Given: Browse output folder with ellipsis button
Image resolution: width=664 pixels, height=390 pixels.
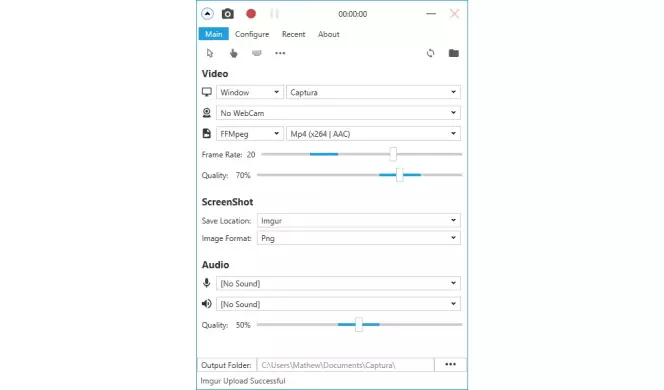Looking at the screenshot, I should pyautogui.click(x=451, y=365).
